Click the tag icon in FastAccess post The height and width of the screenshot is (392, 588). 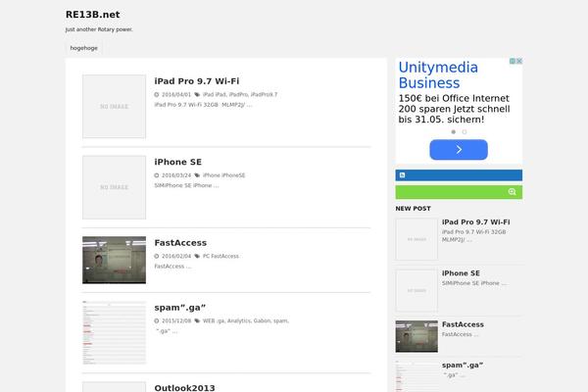[197, 256]
